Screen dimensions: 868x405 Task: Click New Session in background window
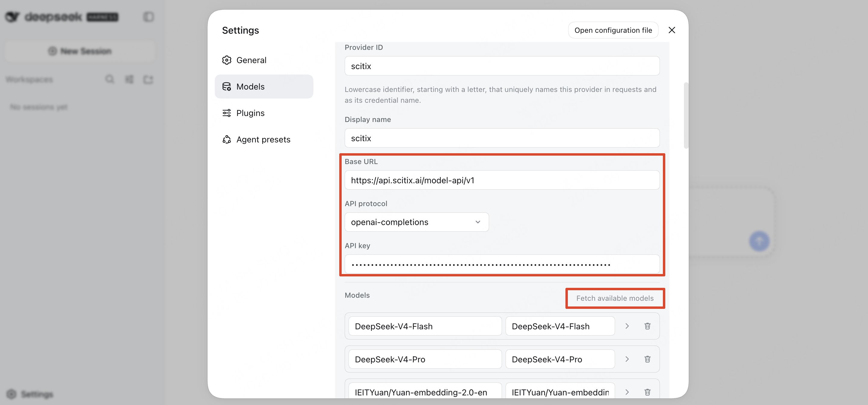click(80, 51)
